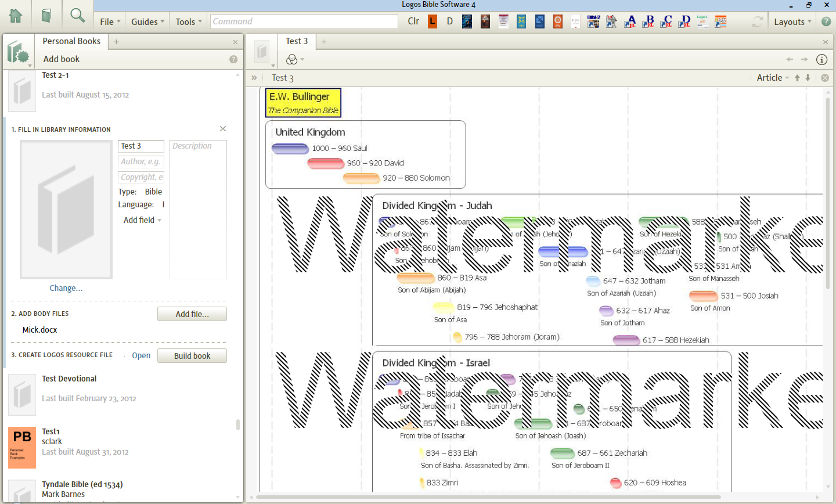This screenshot has height=504, width=836.
Task: Open the File menu
Action: click(110, 21)
